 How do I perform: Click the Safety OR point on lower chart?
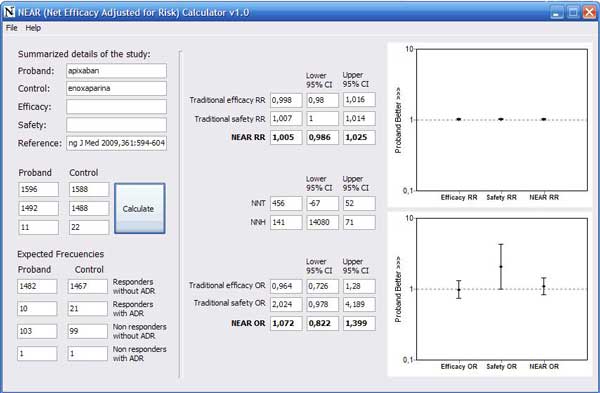(x=501, y=267)
